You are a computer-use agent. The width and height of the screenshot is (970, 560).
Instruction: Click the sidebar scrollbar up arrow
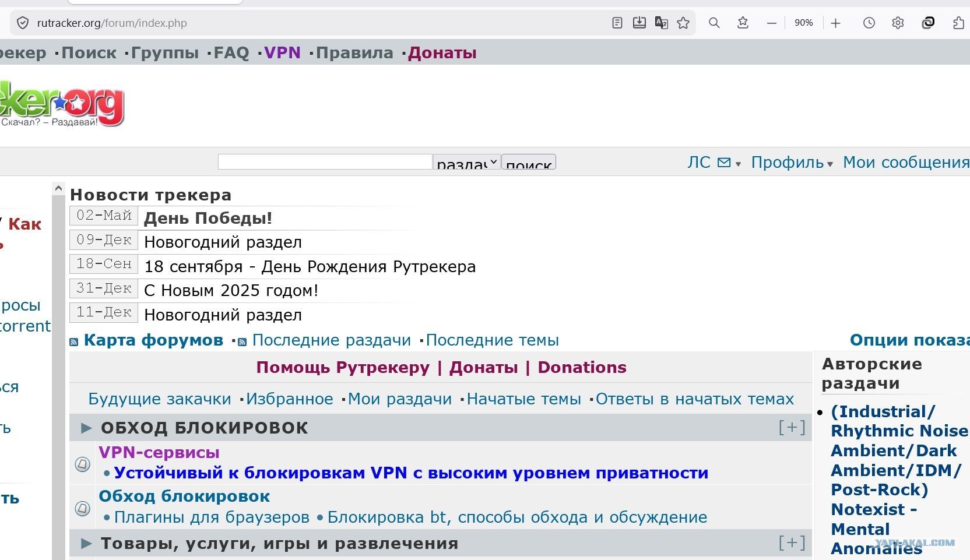pos(58,189)
